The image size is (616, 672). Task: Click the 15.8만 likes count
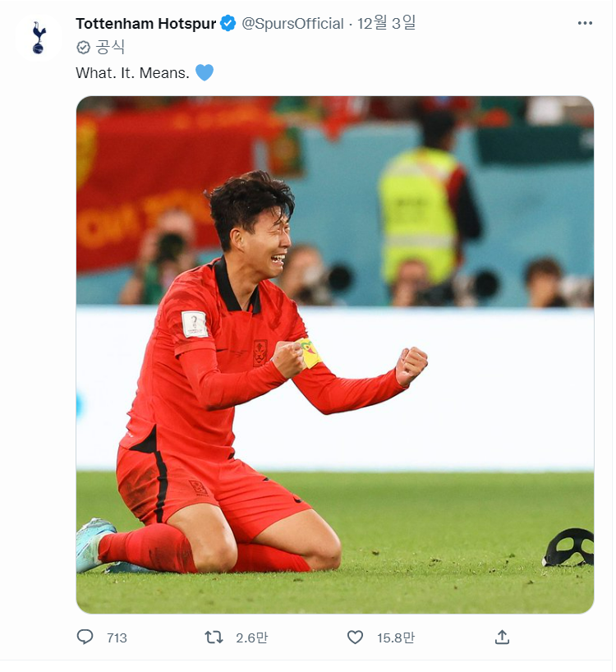(396, 637)
